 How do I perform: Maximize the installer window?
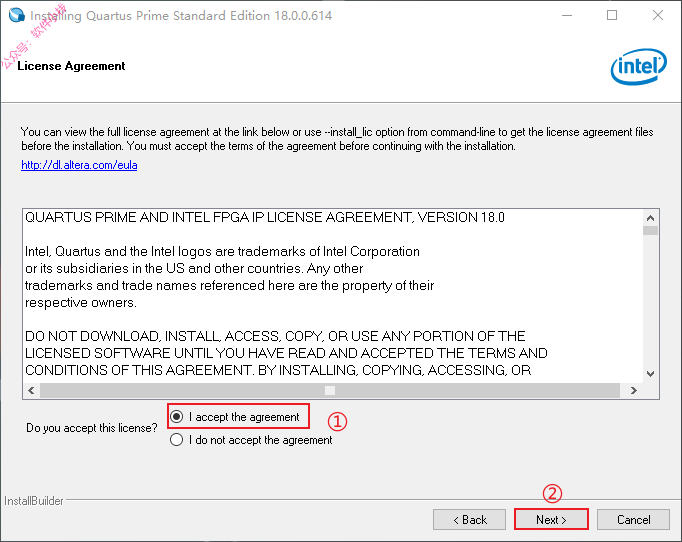point(612,15)
